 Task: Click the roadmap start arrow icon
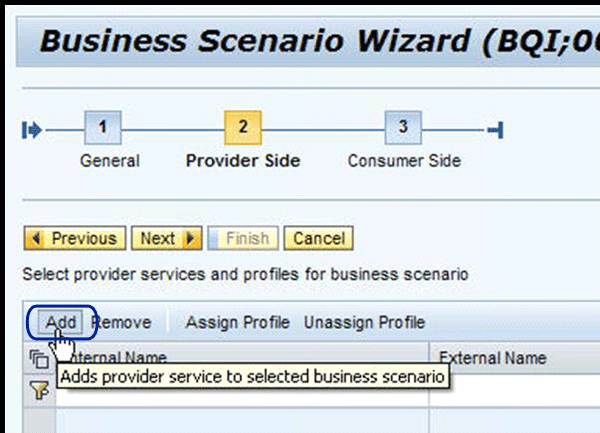coord(32,129)
